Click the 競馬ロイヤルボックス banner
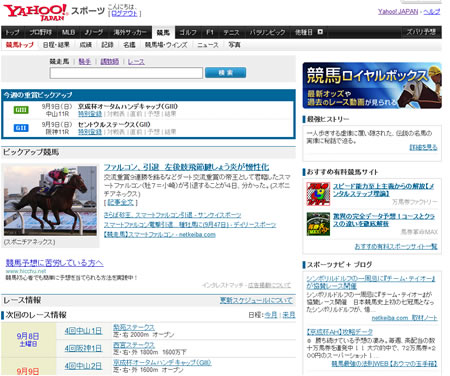 click(x=372, y=85)
